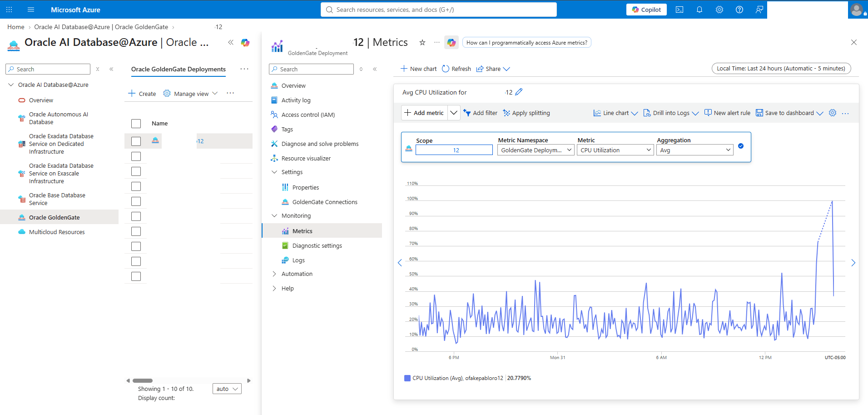Click the Apply splitting icon
Viewport: 868px width, 415px height.
click(506, 113)
